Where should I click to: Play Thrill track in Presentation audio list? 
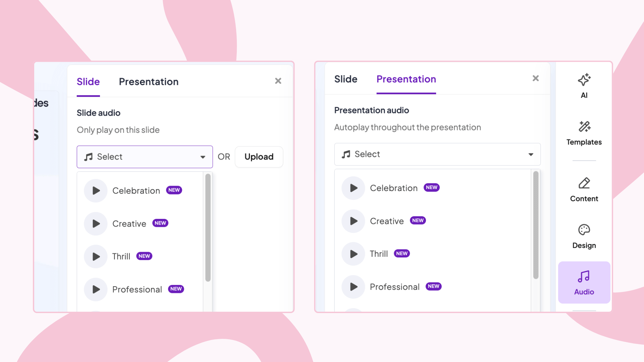pos(353,254)
